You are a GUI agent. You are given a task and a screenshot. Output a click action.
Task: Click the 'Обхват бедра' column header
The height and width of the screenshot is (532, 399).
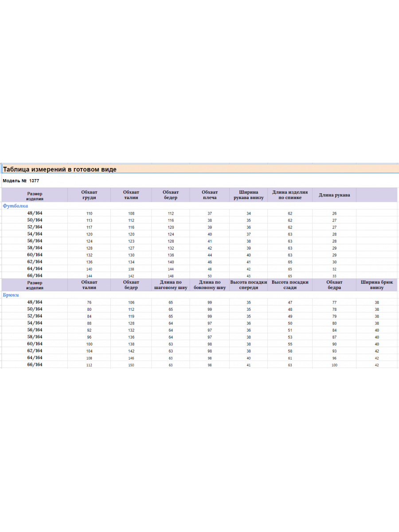click(x=334, y=285)
